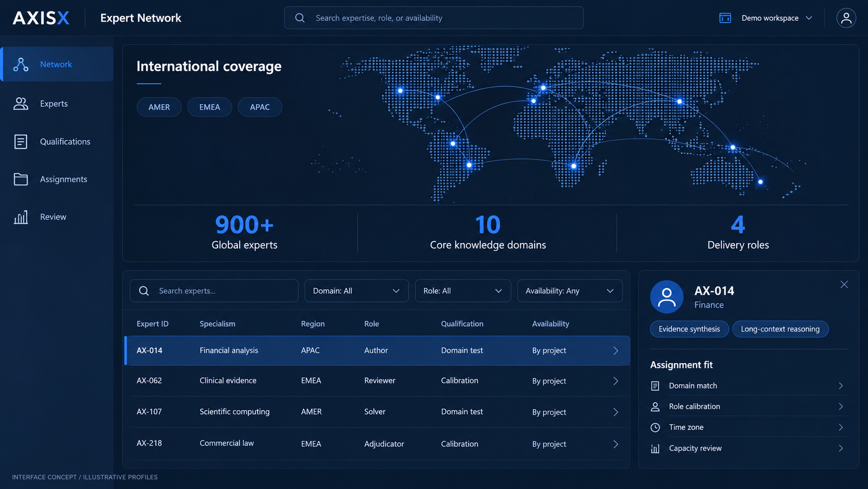Toggle the AMER region filter chip
Screen dimensions: 868x489
tap(159, 107)
